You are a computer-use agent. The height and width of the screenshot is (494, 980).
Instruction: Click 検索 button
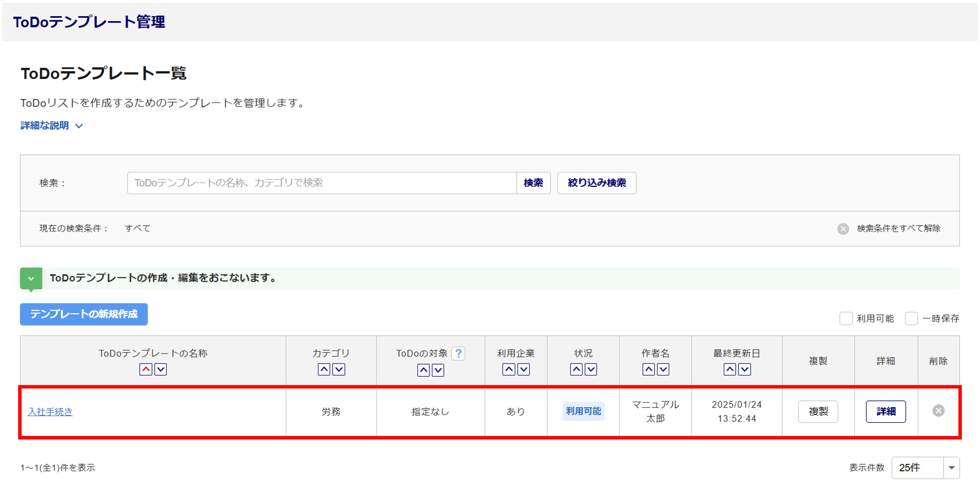[x=533, y=183]
